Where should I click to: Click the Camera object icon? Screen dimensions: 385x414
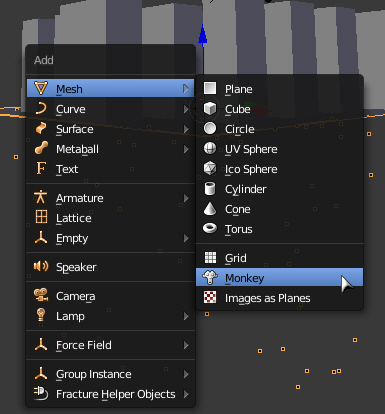pyautogui.click(x=41, y=296)
